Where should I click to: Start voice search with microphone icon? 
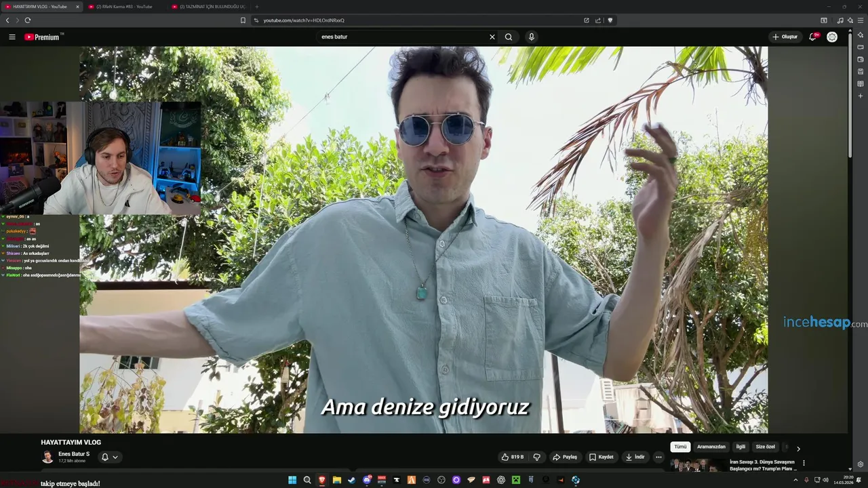coord(532,37)
